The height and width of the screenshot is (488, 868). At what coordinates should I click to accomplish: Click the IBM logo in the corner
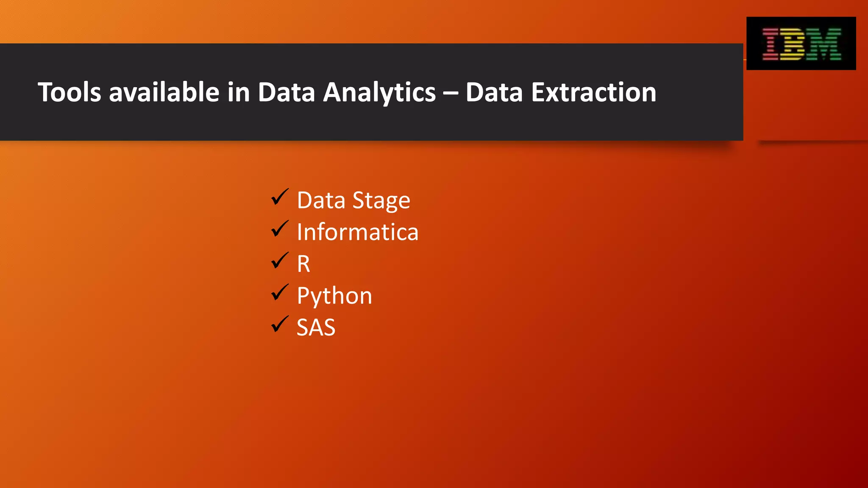801,43
